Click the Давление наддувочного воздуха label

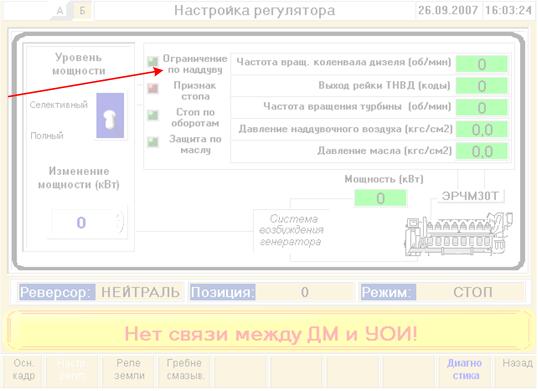click(346, 129)
